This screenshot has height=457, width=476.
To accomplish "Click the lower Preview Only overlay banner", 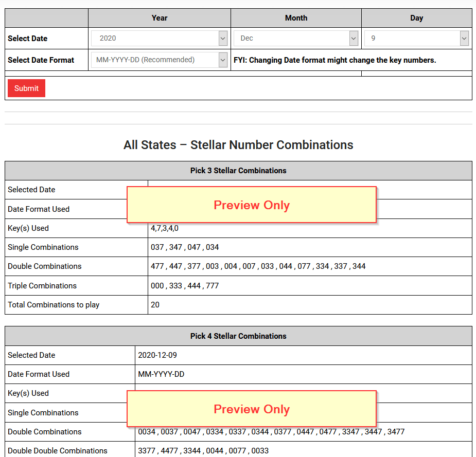I will [x=252, y=409].
